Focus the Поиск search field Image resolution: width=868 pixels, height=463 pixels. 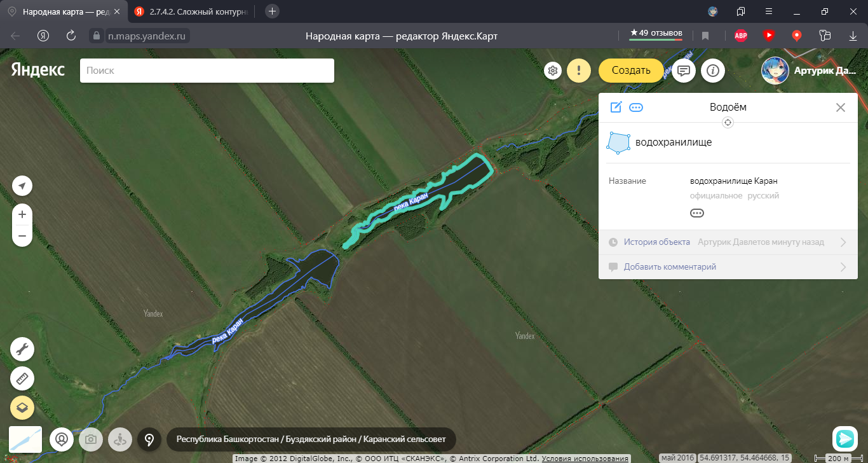pos(207,71)
